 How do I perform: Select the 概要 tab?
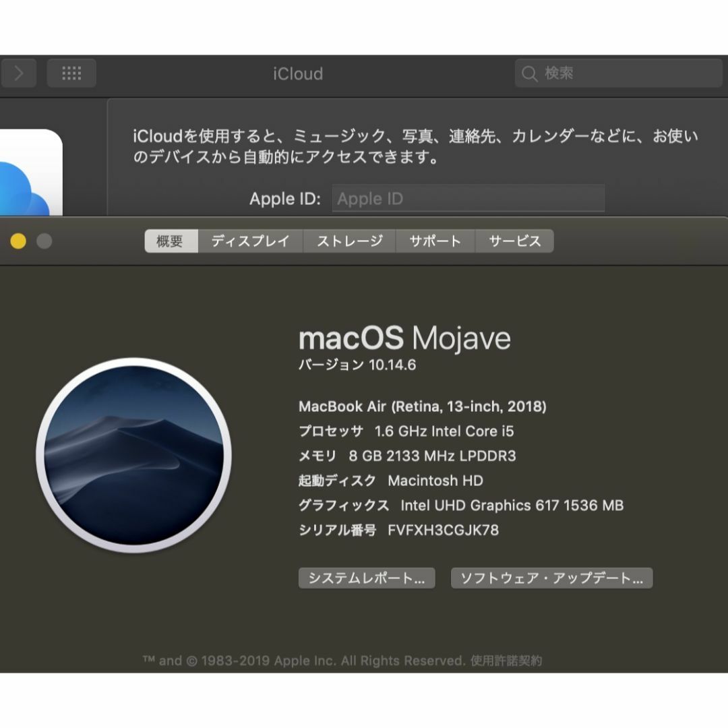point(171,241)
